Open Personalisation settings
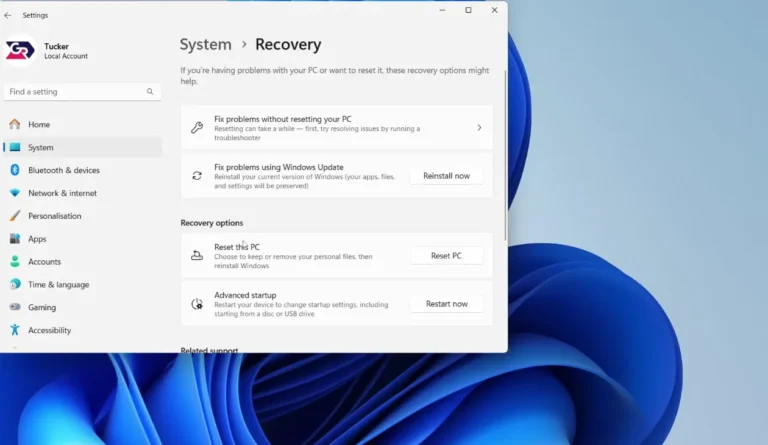This screenshot has width=768, height=445. coord(82,216)
